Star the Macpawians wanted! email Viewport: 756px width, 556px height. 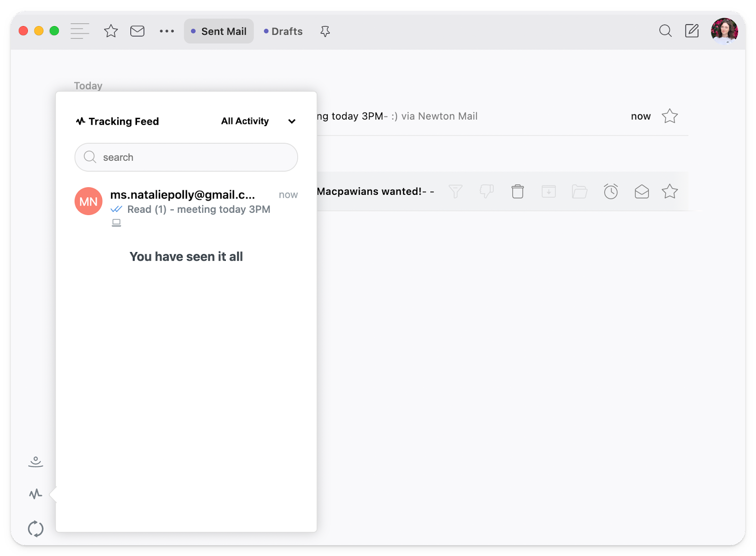pos(670,191)
